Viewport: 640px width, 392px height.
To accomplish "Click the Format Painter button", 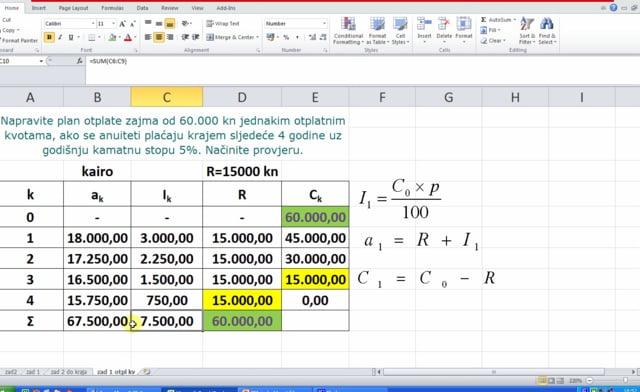I will click(x=19, y=40).
